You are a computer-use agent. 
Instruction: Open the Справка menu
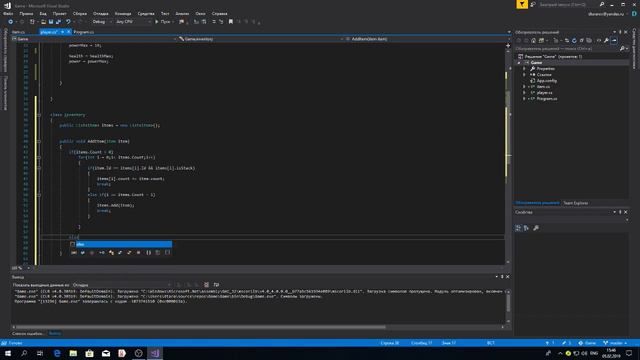click(219, 13)
